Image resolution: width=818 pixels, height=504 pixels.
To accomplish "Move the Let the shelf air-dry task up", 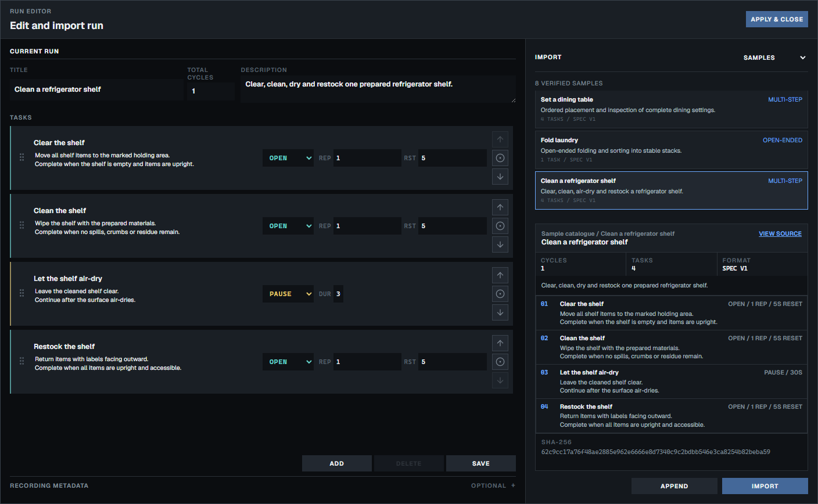I will pyautogui.click(x=500, y=275).
